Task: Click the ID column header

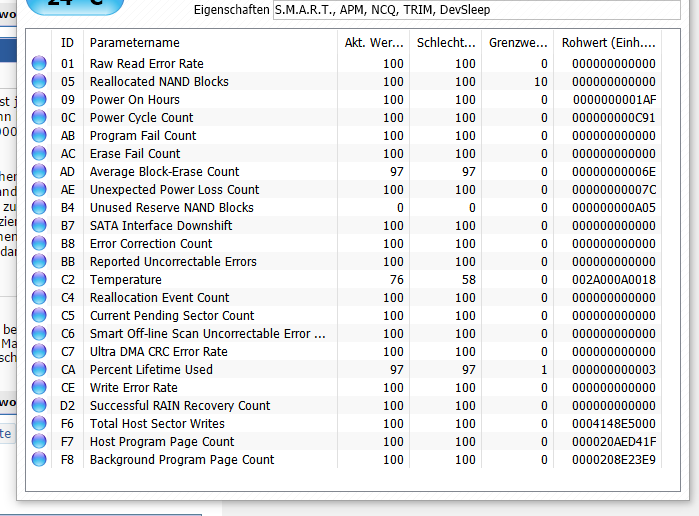Action: (67, 43)
